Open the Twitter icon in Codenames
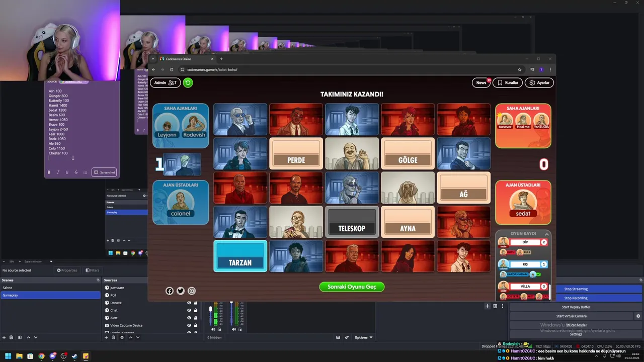Image resolution: width=644 pixels, height=362 pixels. pyautogui.click(x=181, y=291)
